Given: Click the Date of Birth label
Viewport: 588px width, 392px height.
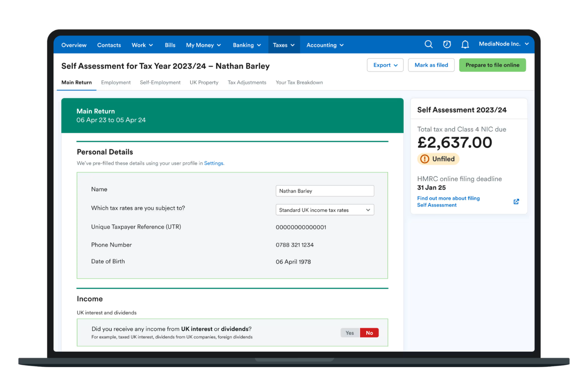Looking at the screenshot, I should [108, 261].
